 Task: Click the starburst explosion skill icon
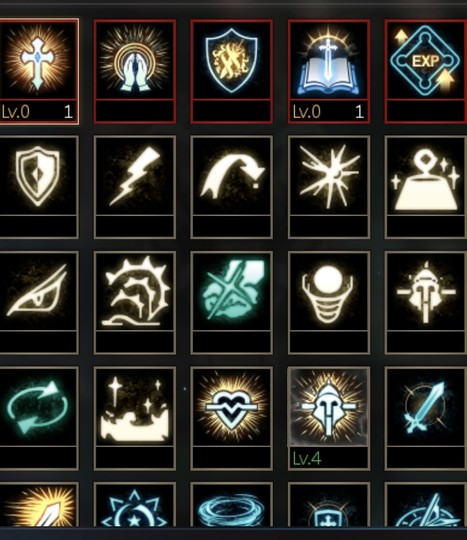(x=329, y=176)
